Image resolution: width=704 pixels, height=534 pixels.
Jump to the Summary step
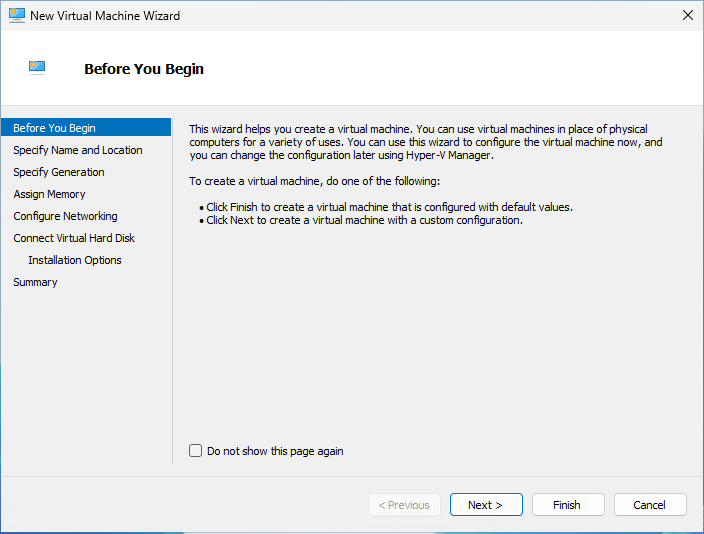(35, 282)
